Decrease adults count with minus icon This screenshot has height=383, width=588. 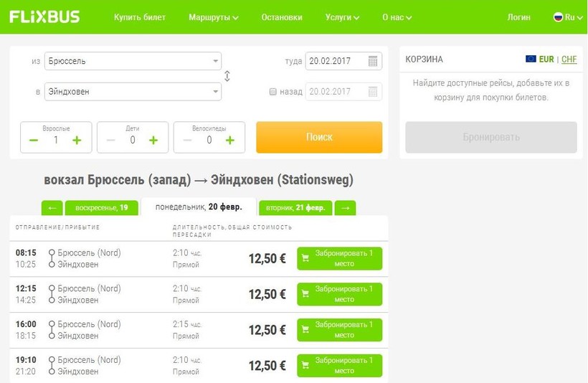pos(34,140)
